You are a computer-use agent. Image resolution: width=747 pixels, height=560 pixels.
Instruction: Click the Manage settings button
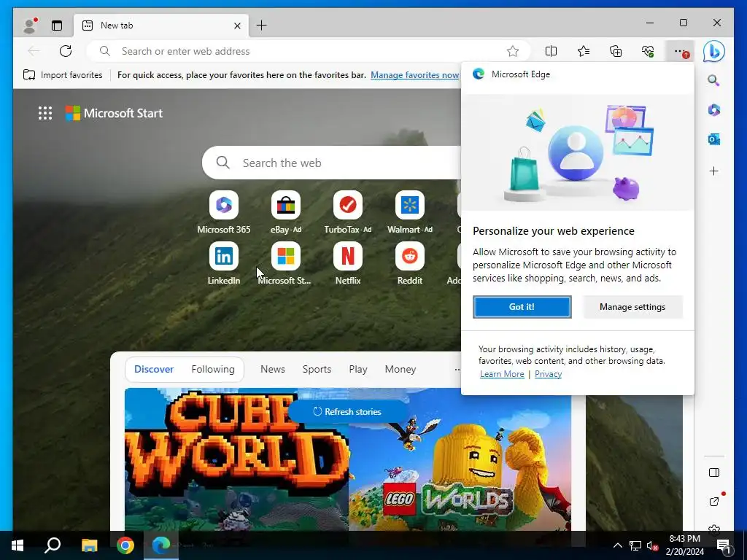[x=632, y=307]
